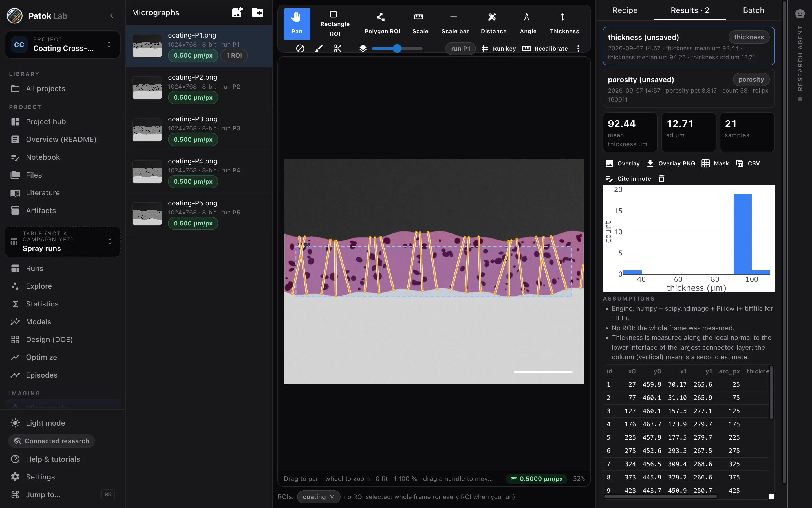This screenshot has width=812, height=508.
Task: Switch to the Results tab
Action: click(x=690, y=10)
